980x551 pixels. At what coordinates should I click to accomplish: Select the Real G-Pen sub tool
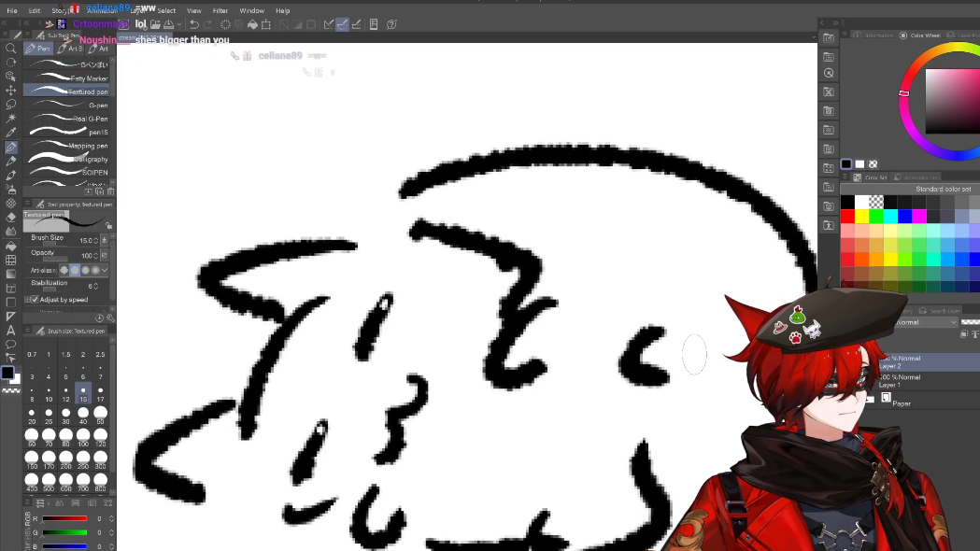click(66, 119)
